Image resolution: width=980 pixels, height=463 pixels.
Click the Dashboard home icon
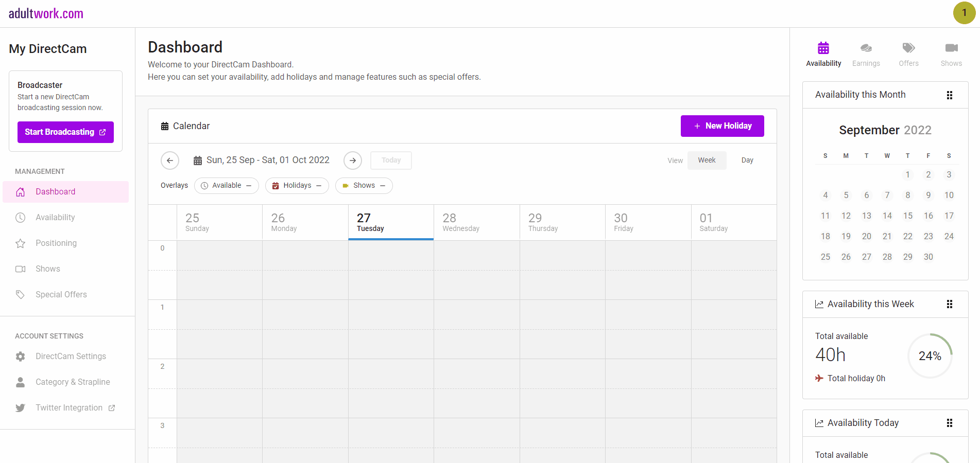coord(21,192)
